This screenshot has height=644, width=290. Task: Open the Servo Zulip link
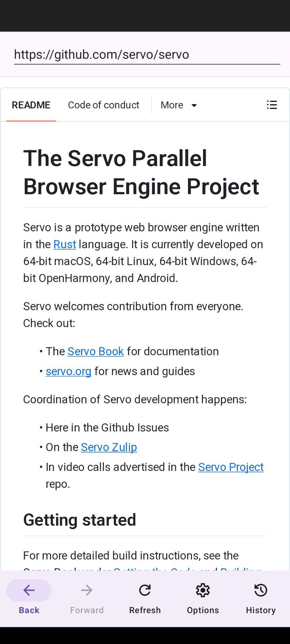[109, 447]
